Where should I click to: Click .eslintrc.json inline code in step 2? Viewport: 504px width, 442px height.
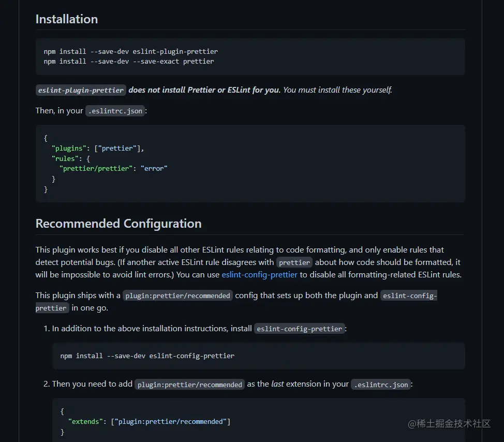click(381, 385)
